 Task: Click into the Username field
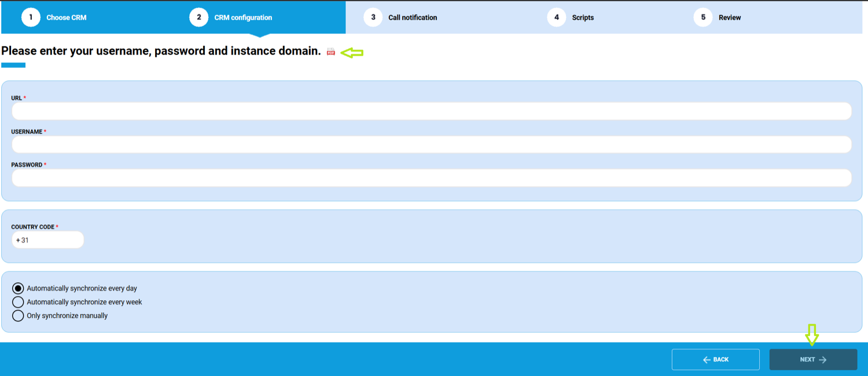click(432, 144)
